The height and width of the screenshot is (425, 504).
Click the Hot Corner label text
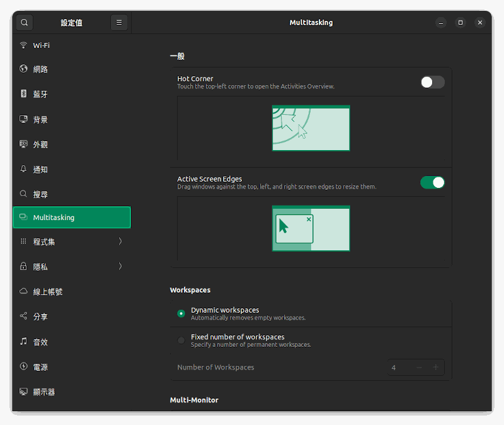(195, 79)
